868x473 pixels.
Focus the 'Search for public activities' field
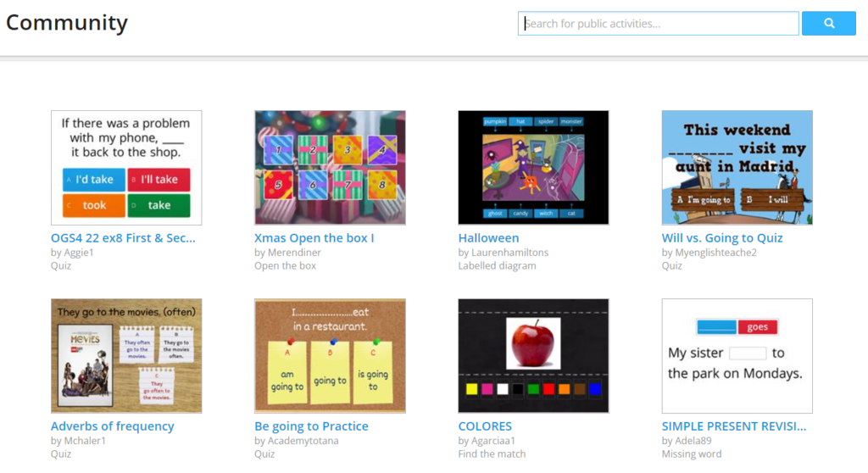click(x=658, y=24)
